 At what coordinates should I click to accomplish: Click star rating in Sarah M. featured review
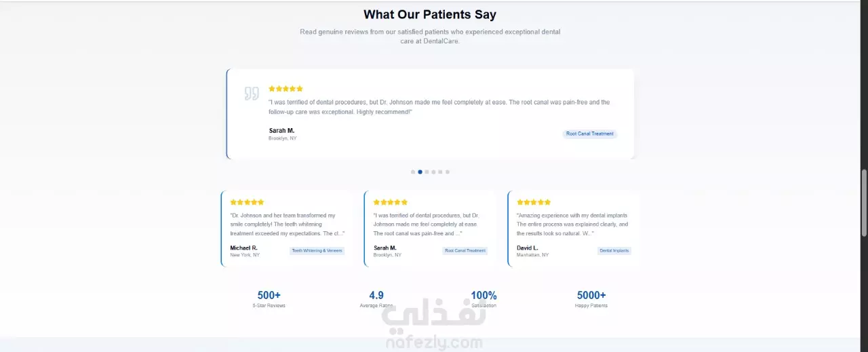285,89
